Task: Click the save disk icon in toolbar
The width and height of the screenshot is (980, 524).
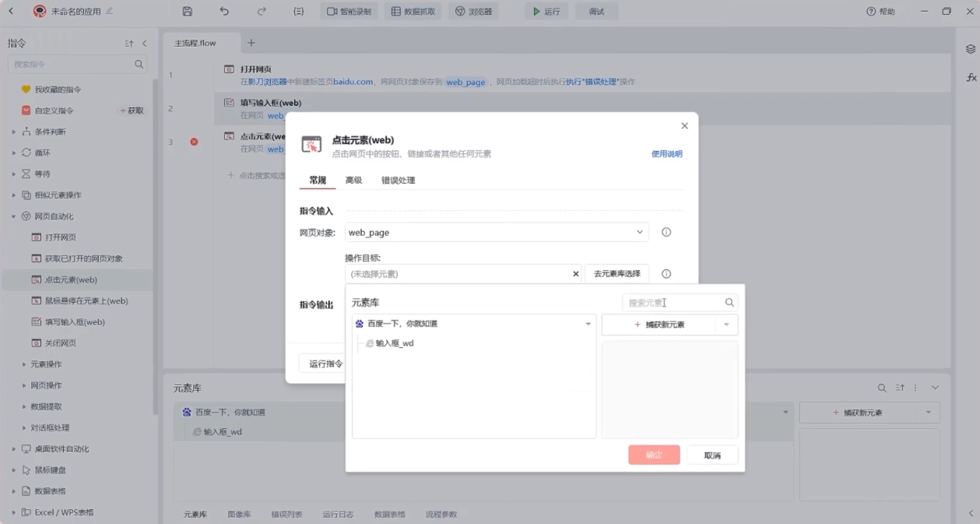Action: coord(187,12)
